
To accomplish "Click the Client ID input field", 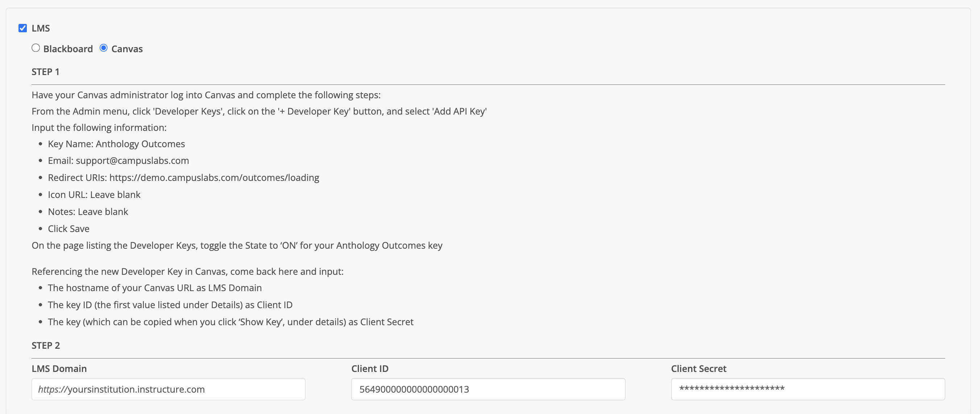I will (488, 389).
